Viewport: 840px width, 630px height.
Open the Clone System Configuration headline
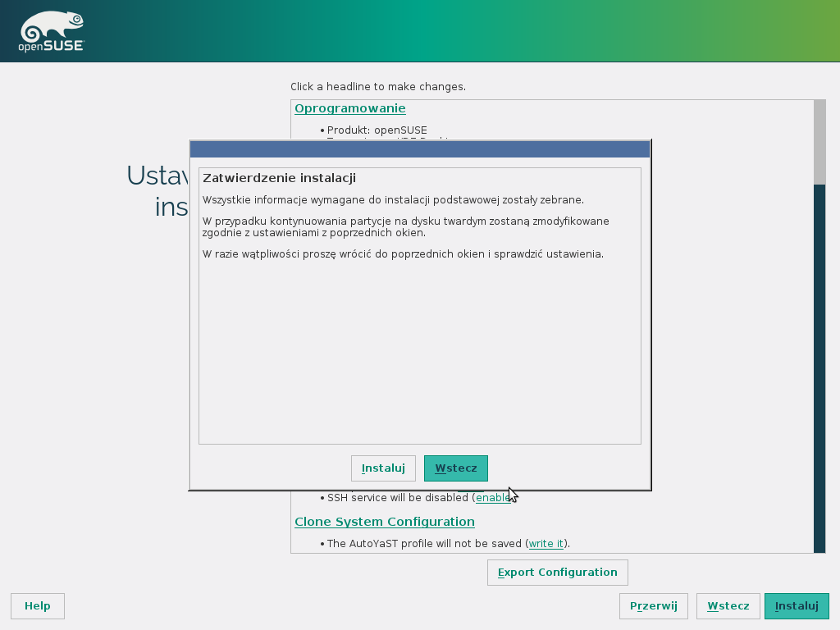(384, 522)
